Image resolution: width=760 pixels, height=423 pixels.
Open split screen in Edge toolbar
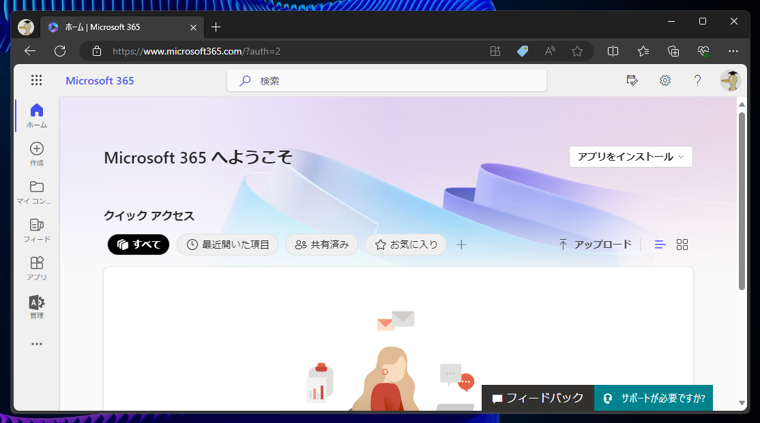click(613, 51)
